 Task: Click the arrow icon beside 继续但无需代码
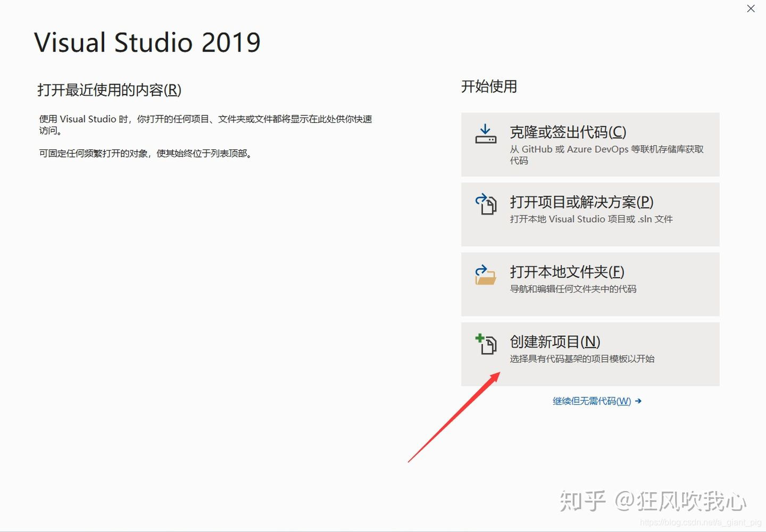tap(638, 401)
